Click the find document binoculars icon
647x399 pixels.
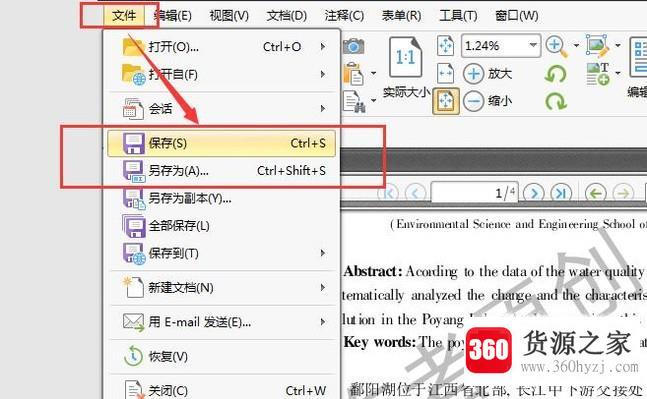tap(354, 102)
